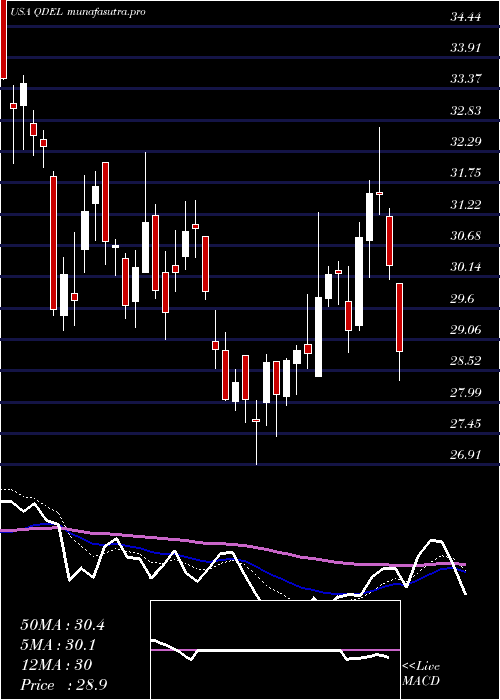500x700 pixels.
Task: Click the 30.14 price level
Action: [466, 267]
